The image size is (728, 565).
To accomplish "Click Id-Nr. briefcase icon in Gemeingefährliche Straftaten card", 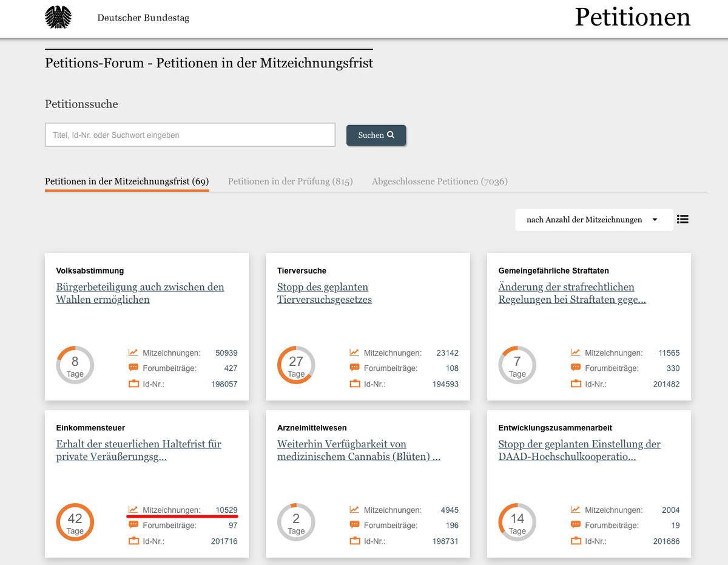I will [x=576, y=384].
